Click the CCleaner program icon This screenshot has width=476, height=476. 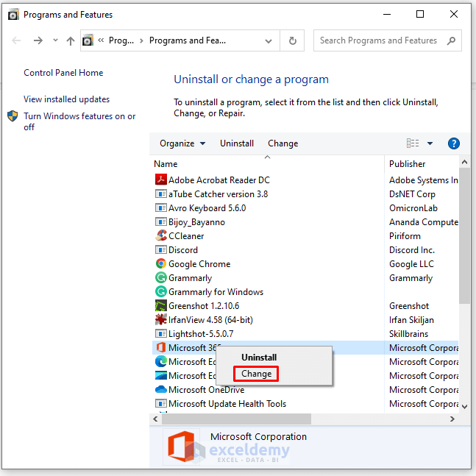click(x=161, y=235)
